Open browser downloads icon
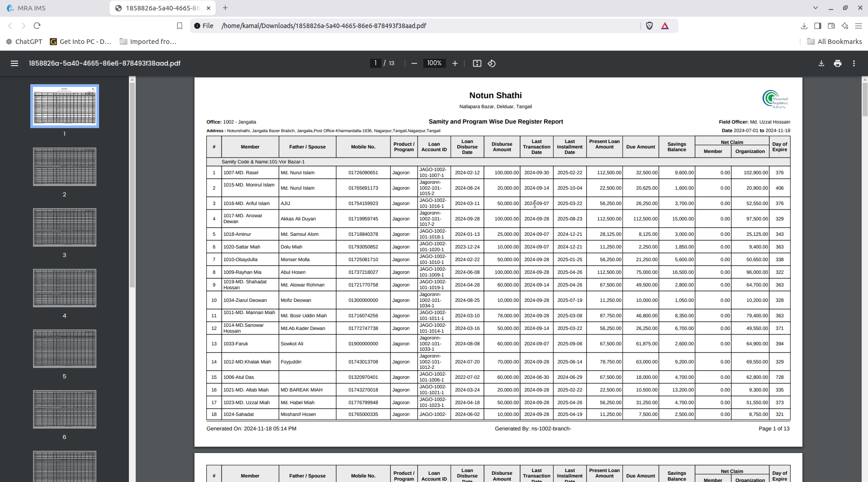The height and width of the screenshot is (482, 868). (x=804, y=26)
